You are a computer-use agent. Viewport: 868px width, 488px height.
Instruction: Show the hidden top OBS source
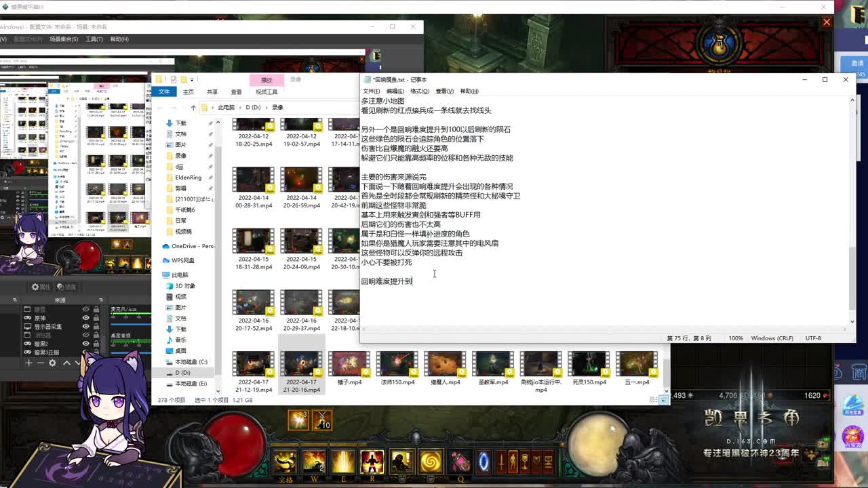(x=85, y=309)
